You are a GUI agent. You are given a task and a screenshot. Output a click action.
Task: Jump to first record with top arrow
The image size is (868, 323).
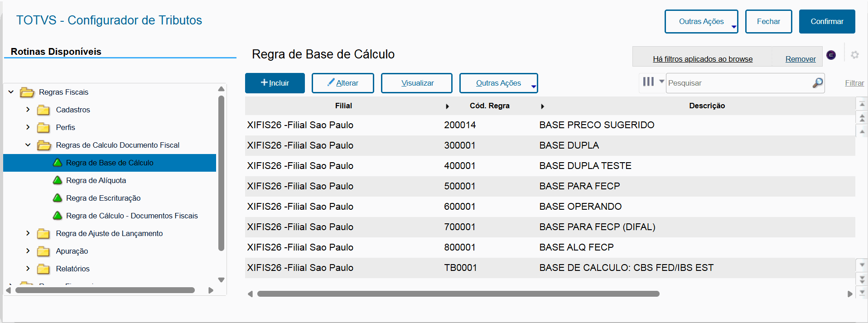(862, 104)
